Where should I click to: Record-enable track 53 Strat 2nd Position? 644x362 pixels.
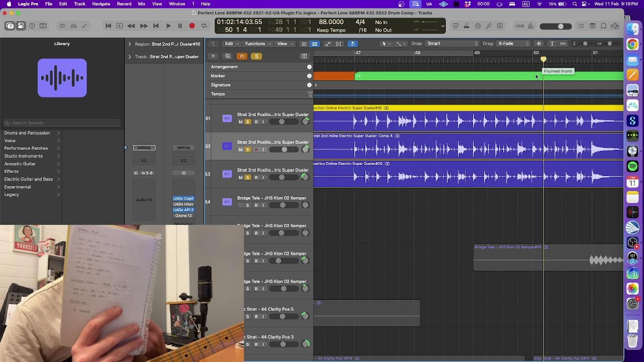coord(256,177)
